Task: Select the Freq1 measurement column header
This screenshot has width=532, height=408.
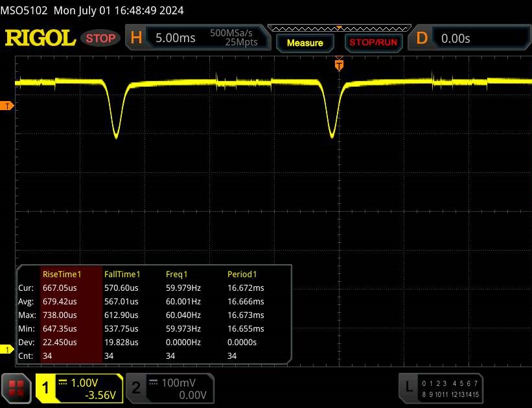Action: coord(176,275)
